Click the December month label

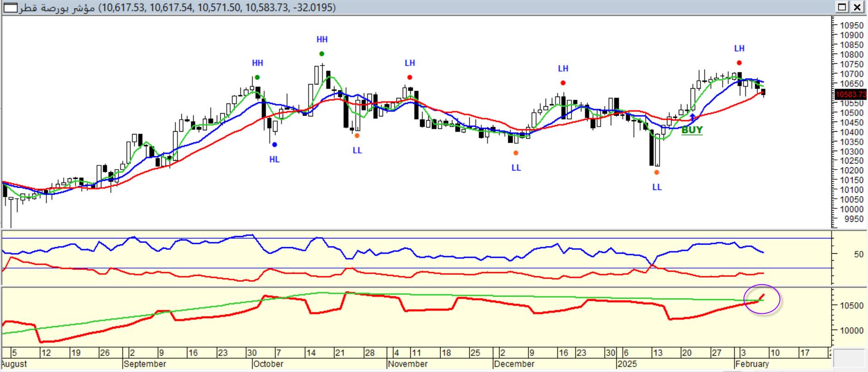(x=514, y=364)
